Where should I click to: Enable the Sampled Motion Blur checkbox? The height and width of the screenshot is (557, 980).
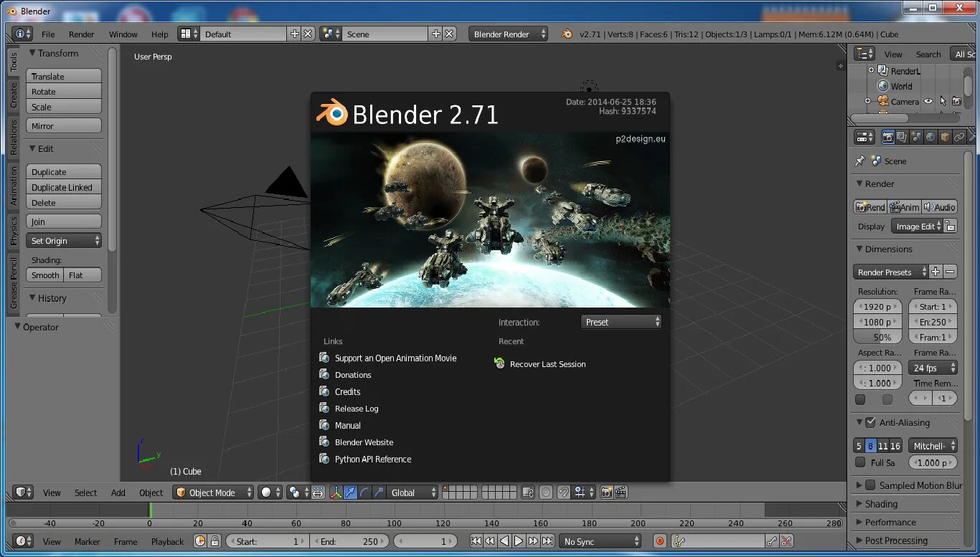point(870,485)
